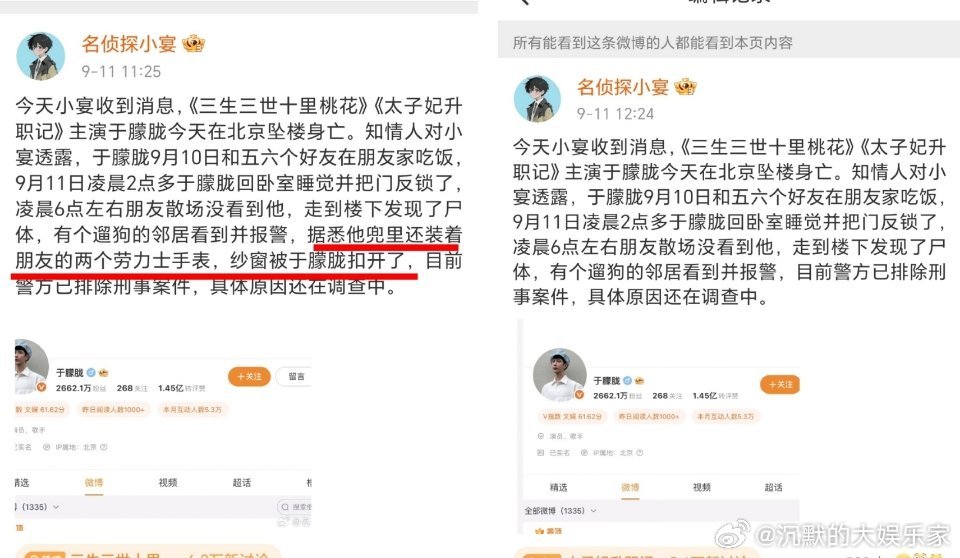960x558 pixels.
Task: Click the search magnifier icon in left profile card
Action: coord(285,507)
